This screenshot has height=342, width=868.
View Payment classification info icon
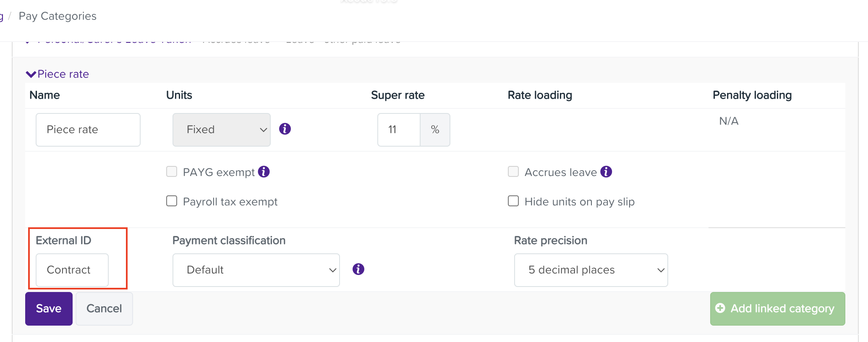pos(358,269)
